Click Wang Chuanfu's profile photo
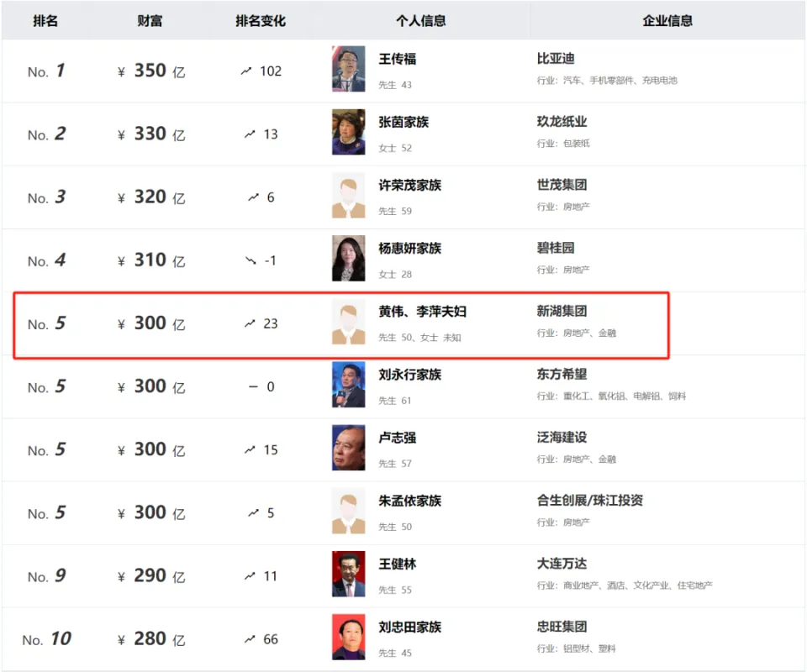The image size is (807, 672). click(x=349, y=70)
